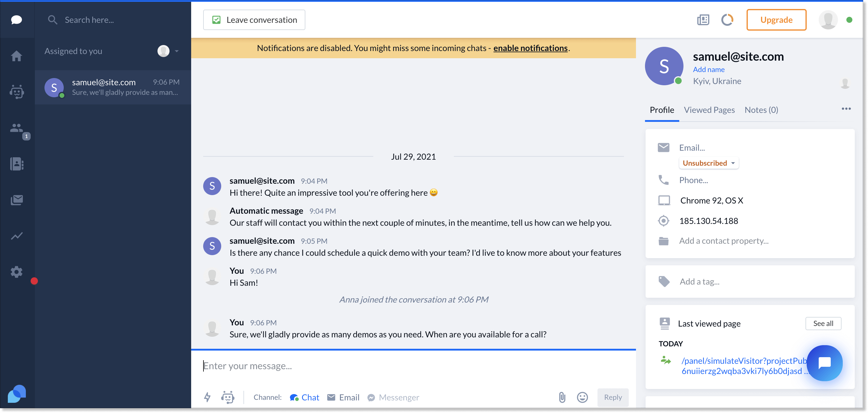Open the conversations list icon
This screenshot has width=868, height=413.
pyautogui.click(x=16, y=20)
